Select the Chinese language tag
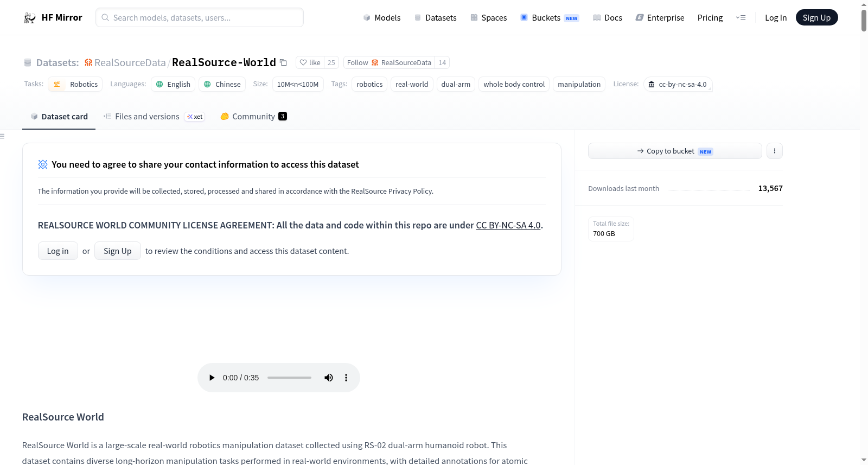Image resolution: width=868 pixels, height=465 pixels. (222, 84)
